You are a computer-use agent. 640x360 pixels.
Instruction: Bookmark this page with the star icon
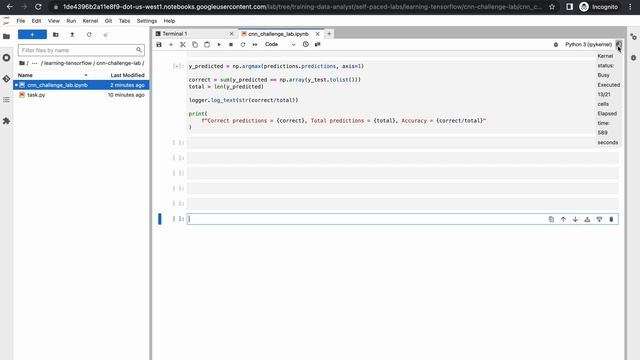(552, 7)
